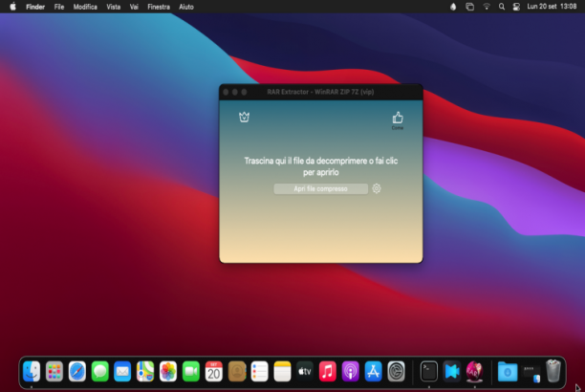585x392 pixels.
Task: Open Control Center in menu bar
Action: click(516, 7)
